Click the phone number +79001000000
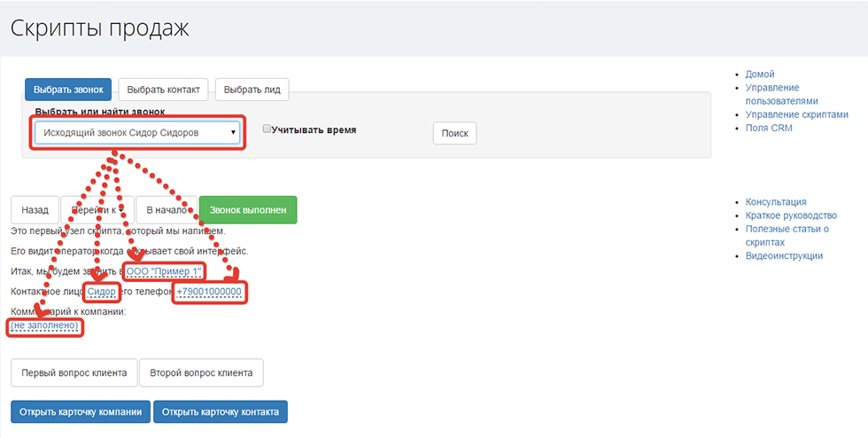868x438 pixels. [x=209, y=292]
